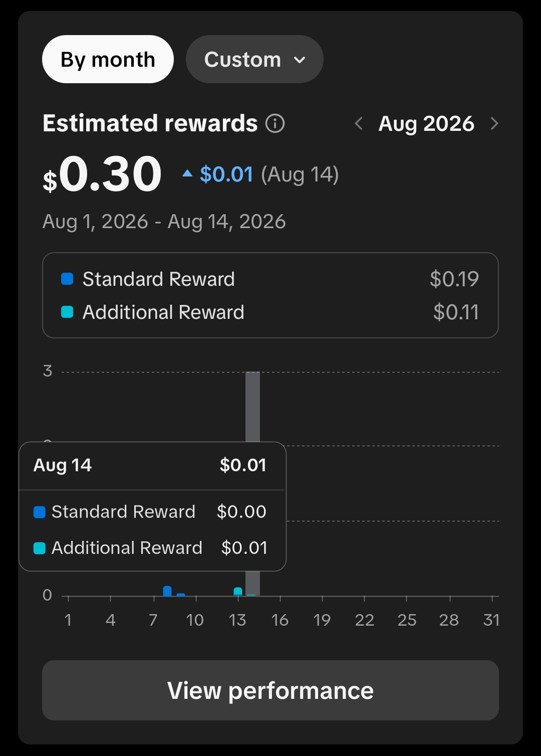The image size is (541, 756).
Task: Go to previous month with left chevron
Action: point(359,123)
